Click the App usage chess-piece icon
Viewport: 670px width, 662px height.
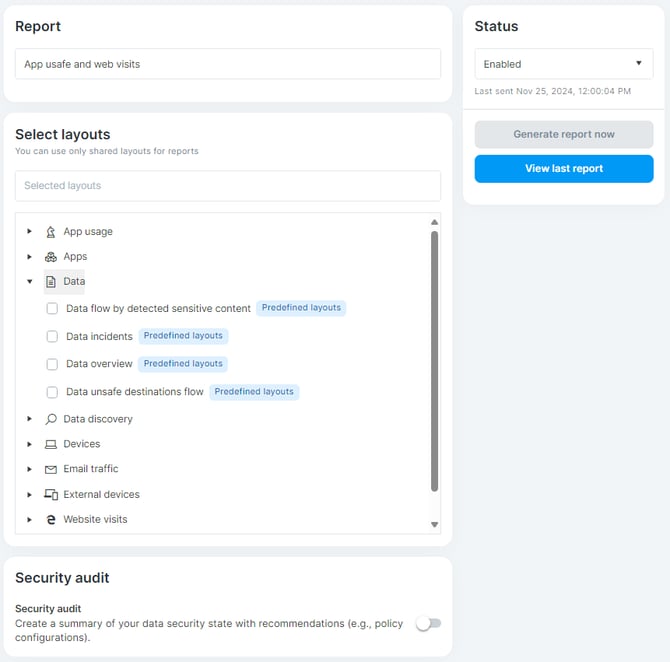(x=51, y=232)
